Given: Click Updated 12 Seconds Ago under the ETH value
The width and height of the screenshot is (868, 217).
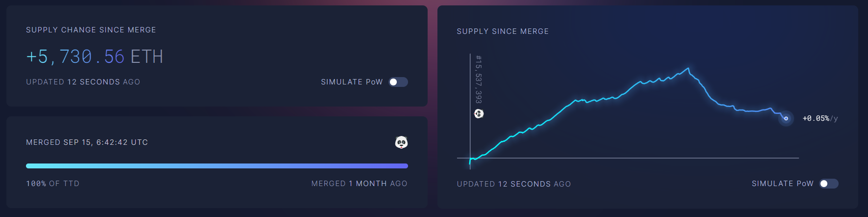Looking at the screenshot, I should [83, 82].
